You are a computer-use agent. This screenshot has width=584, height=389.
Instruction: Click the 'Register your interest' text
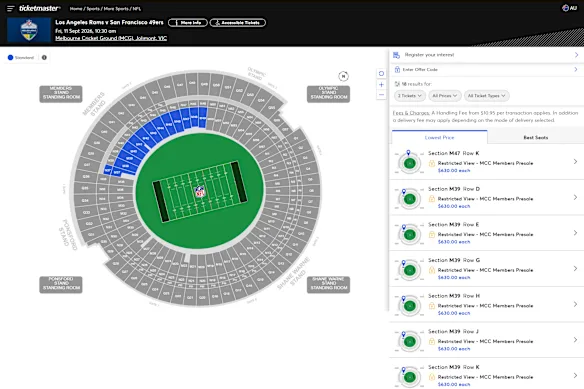[x=429, y=55]
